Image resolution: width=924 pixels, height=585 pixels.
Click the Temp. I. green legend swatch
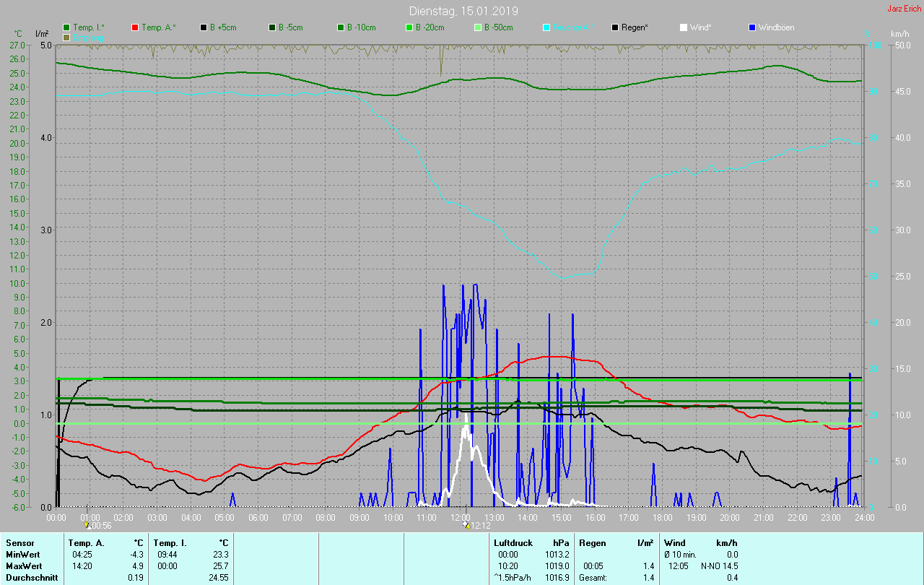[67, 27]
